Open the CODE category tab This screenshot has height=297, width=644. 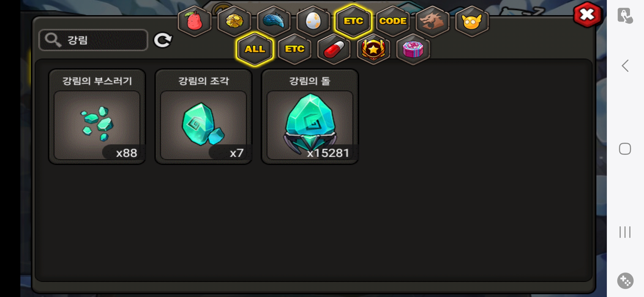[393, 21]
